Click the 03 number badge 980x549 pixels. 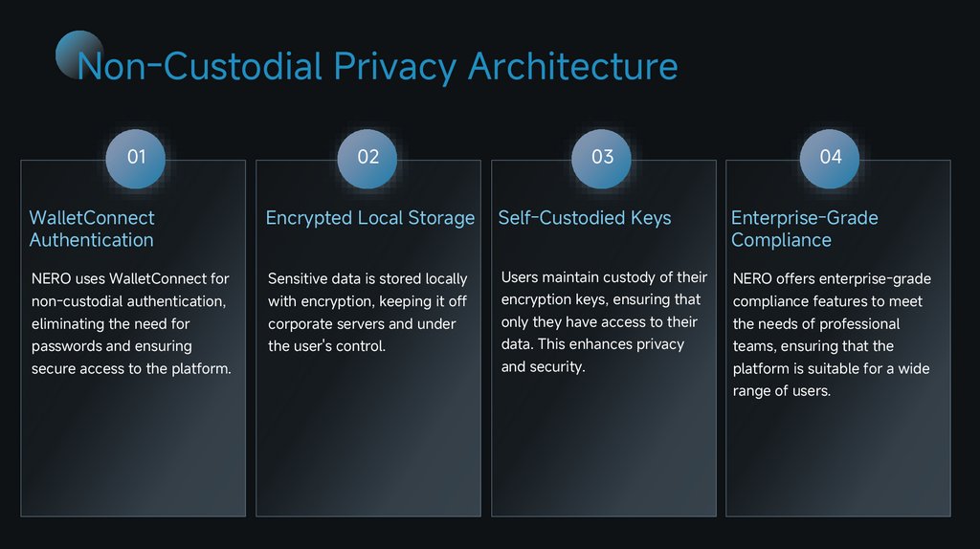[602, 157]
